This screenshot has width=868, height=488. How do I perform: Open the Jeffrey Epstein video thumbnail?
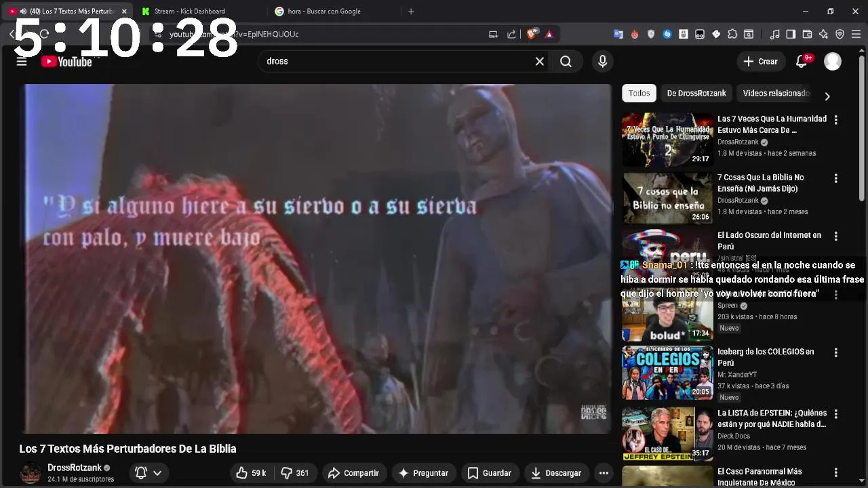coord(668,434)
